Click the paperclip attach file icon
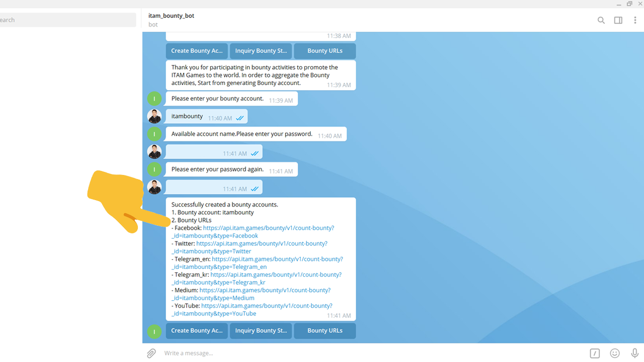This screenshot has width=644, height=362. tap(151, 353)
